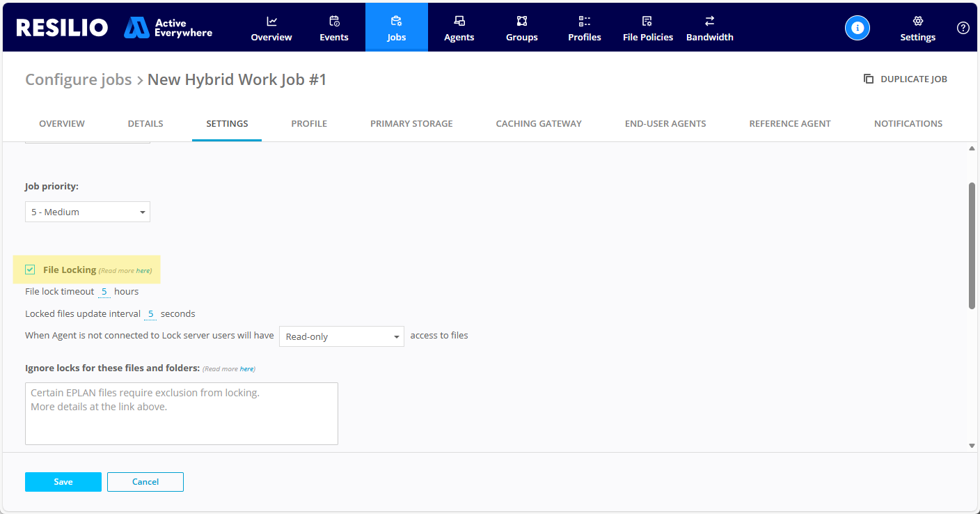Open the Read-only access dropdown
Viewport: 980px width, 514px height.
pos(341,336)
